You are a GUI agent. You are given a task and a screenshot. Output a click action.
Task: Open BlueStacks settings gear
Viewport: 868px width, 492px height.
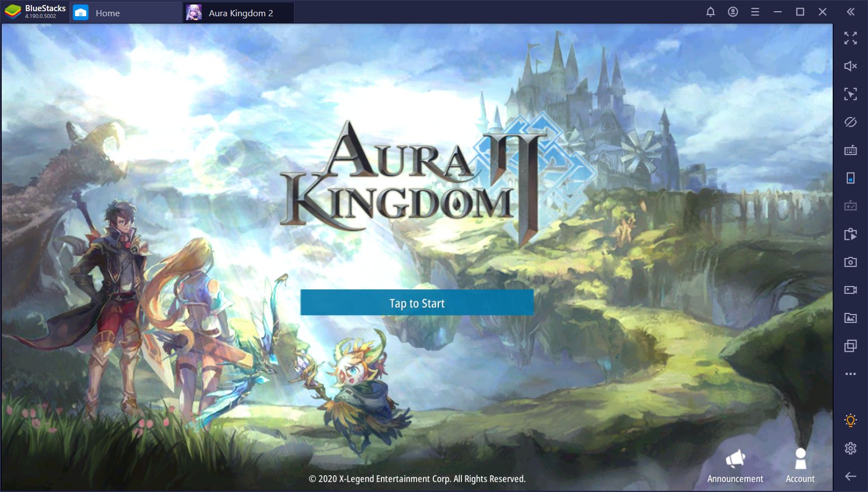pyautogui.click(x=851, y=448)
